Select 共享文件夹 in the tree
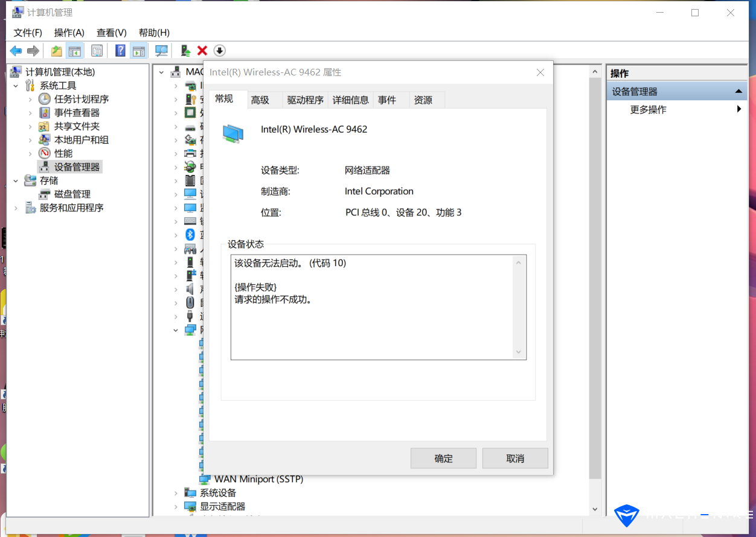756x537 pixels. pos(77,126)
